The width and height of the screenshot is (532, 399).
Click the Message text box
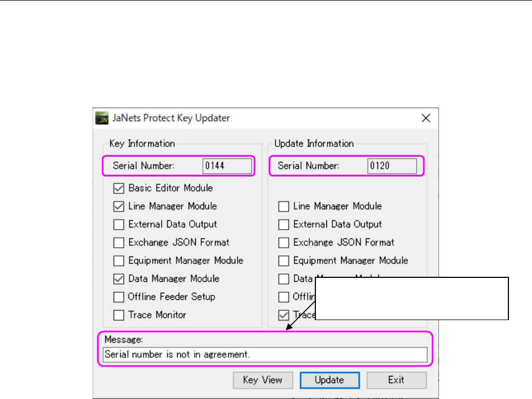coord(264,355)
